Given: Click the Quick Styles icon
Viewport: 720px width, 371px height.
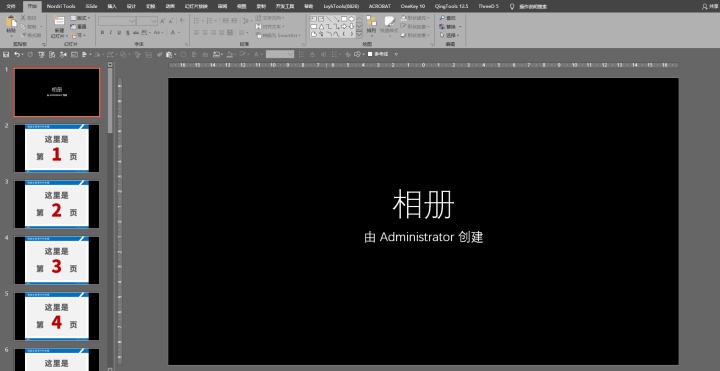Looking at the screenshot, I should coord(390,22).
